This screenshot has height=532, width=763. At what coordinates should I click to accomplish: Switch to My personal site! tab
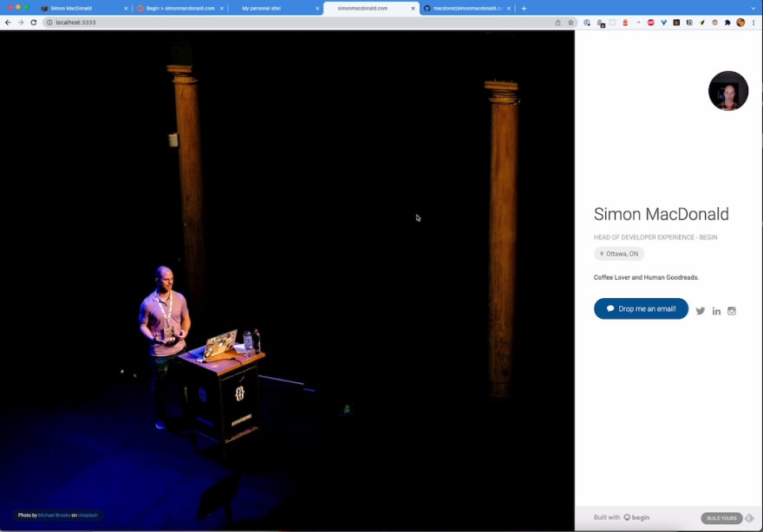pos(276,9)
